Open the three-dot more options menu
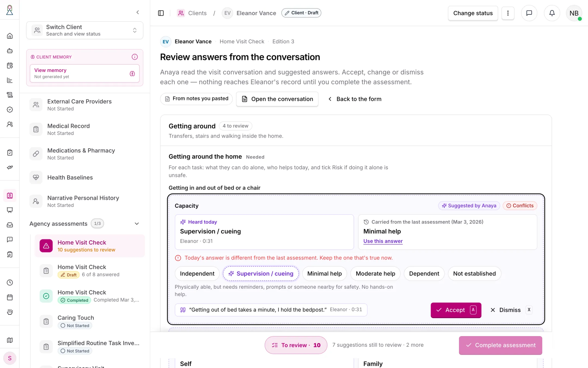This screenshot has height=368, width=588. coord(508,13)
